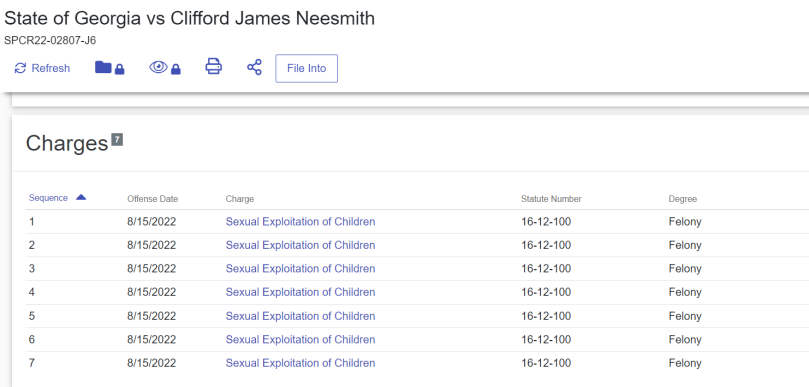This screenshot has width=809, height=387.
Task: Select statute number 16-12-100 in row 1
Action: click(x=546, y=222)
